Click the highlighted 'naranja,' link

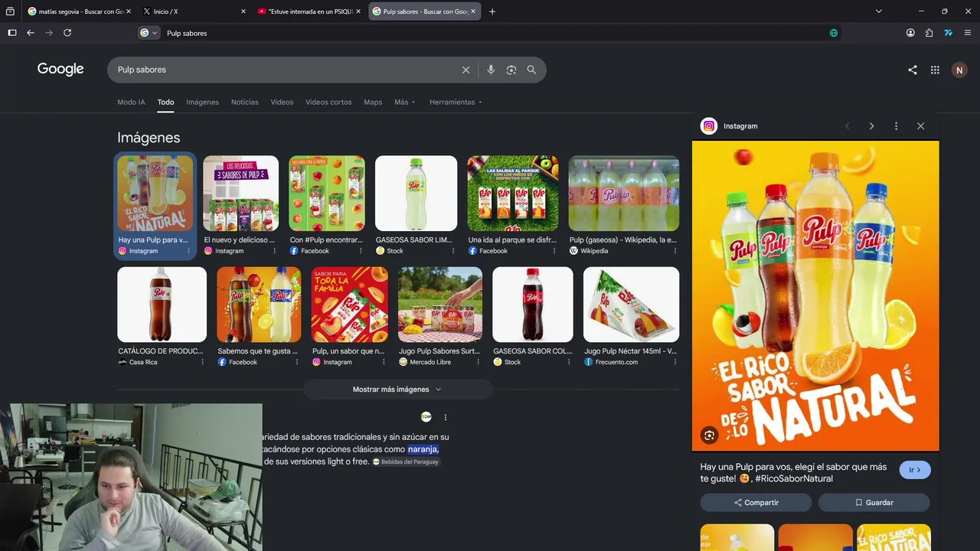click(423, 449)
